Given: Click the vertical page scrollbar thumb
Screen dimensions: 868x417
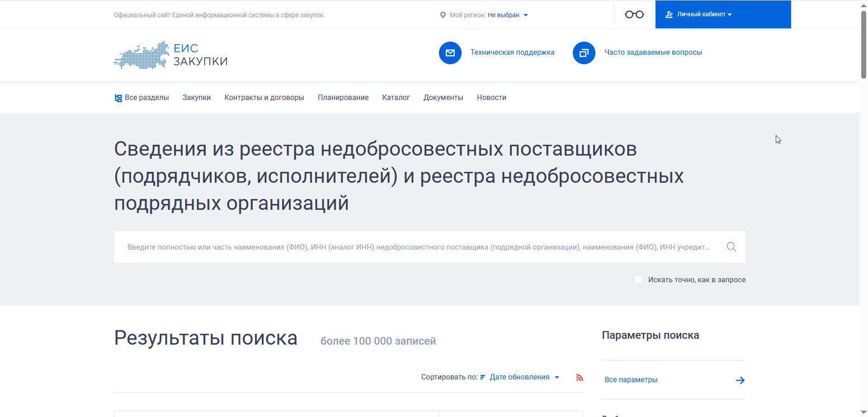Looking at the screenshot, I should click(863, 44).
